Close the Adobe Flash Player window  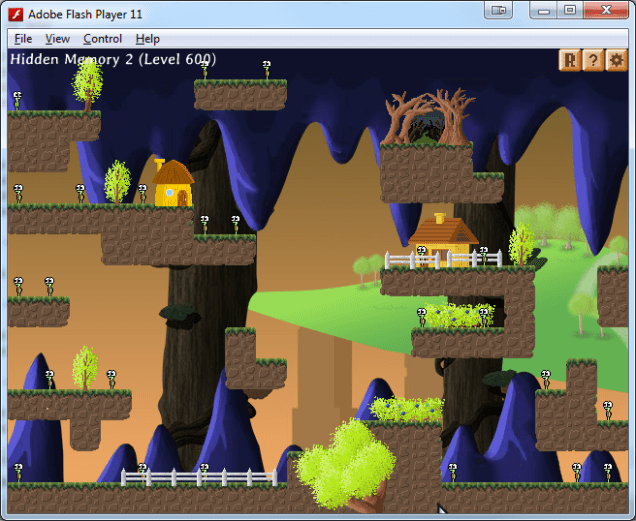coord(606,10)
